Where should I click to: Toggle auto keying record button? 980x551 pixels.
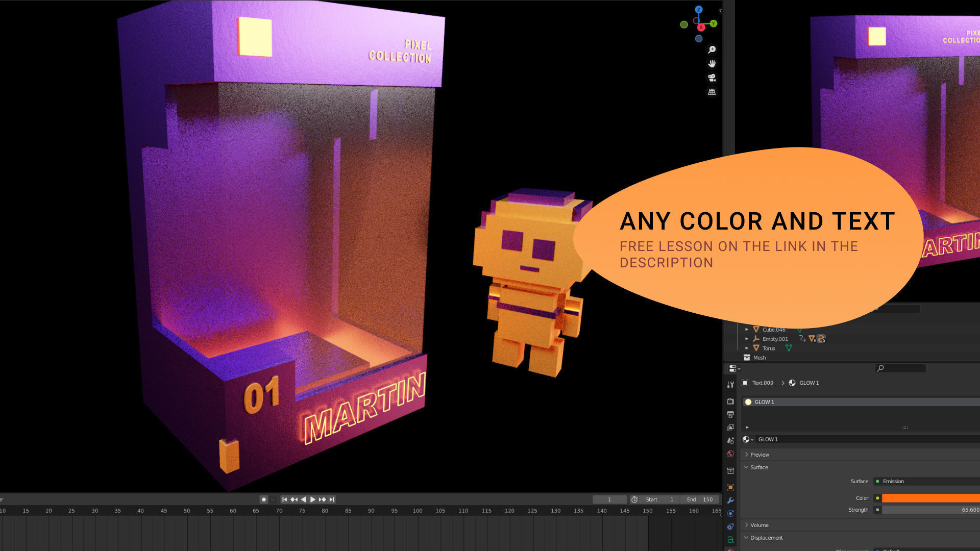264,499
